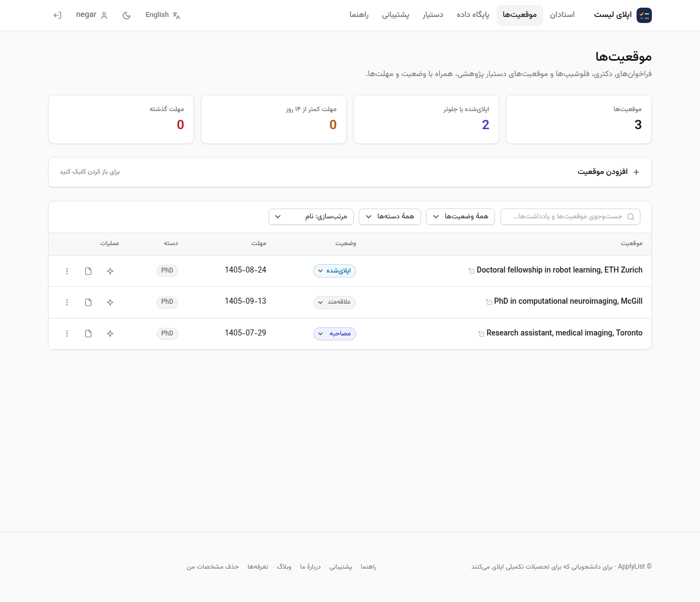Open the three-dot menu for ETH Zurich row

point(67,271)
